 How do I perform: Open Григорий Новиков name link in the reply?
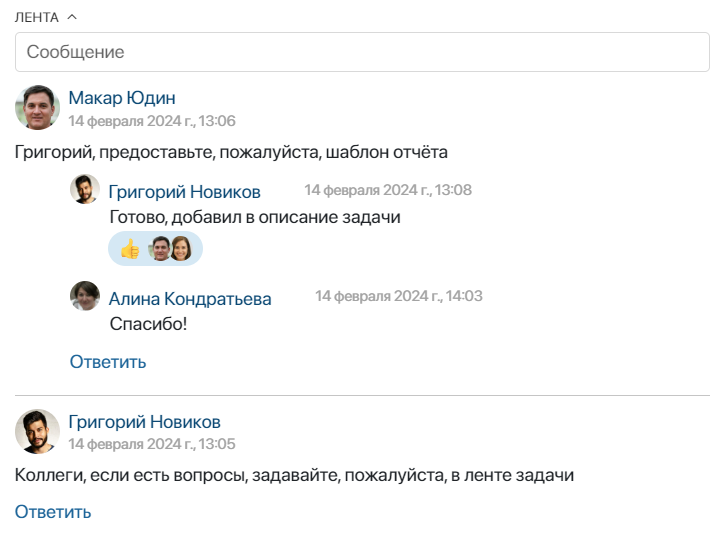click(x=184, y=192)
